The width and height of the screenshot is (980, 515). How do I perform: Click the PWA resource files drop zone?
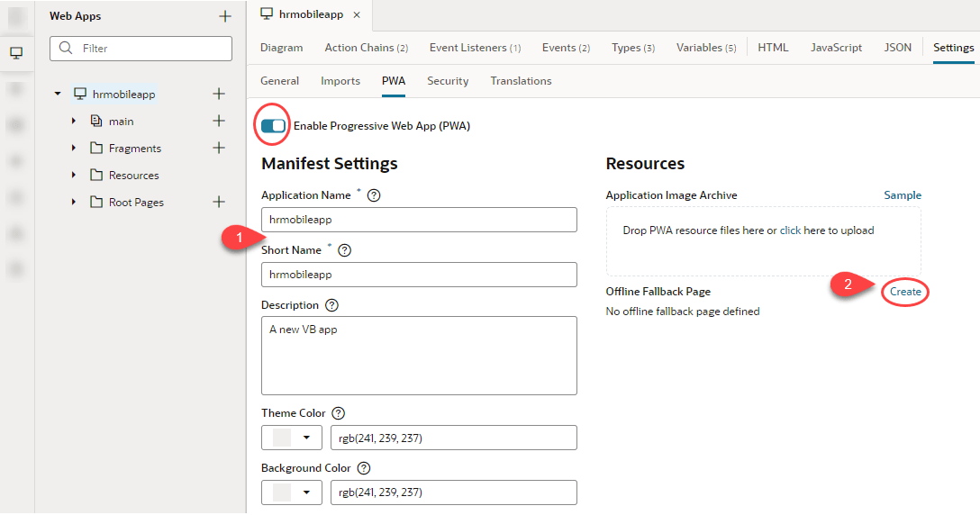763,242
